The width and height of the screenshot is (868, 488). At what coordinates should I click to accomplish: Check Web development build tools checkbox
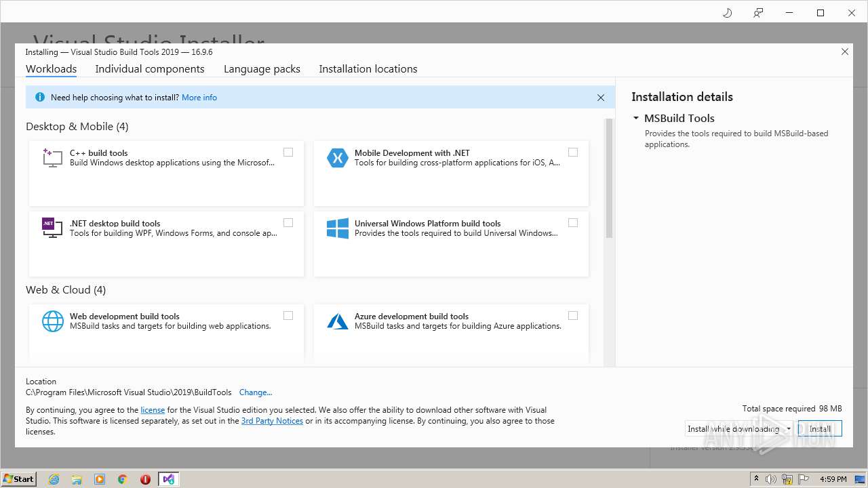288,315
